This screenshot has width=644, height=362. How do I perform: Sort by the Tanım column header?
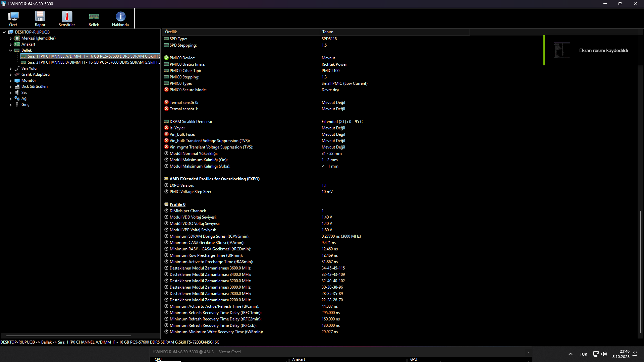point(394,32)
